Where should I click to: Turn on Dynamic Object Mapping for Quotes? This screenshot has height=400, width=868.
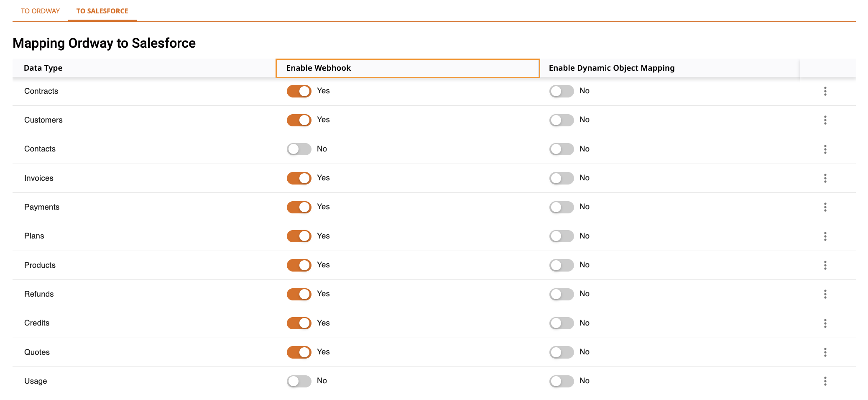562,352
